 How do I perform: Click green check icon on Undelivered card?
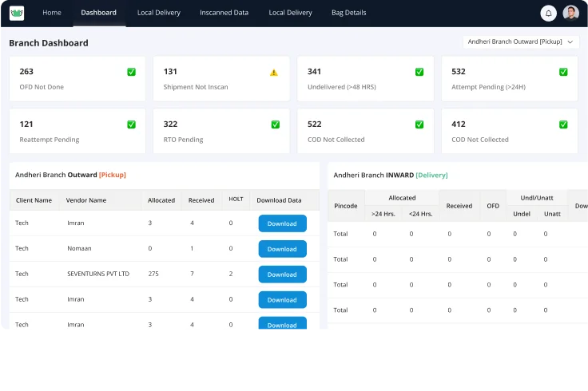[419, 72]
